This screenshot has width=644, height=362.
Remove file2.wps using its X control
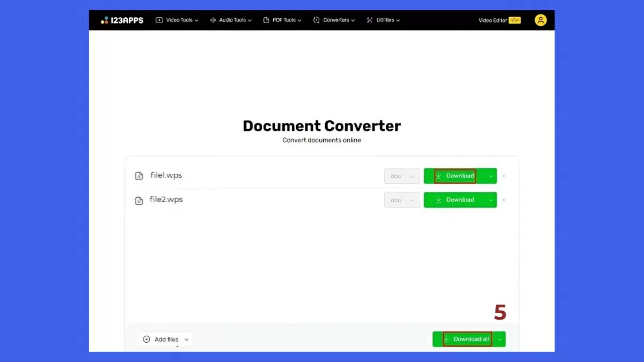(503, 200)
